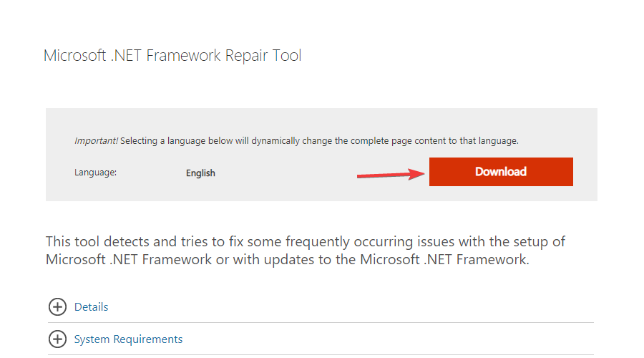Click the "Language:" label

tap(95, 173)
